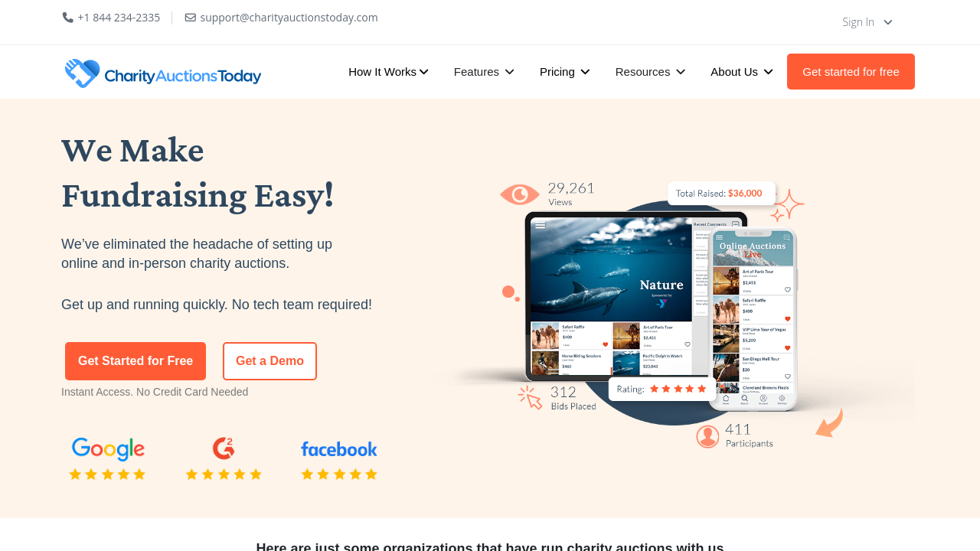Click the G2 review logo
Viewport: 980px width, 551px height.
pos(224,448)
